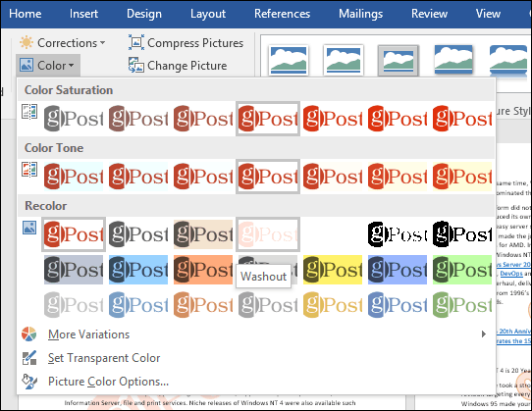This screenshot has height=411, width=532.
Task: Follow the DevOps hyperlink in document
Action: pyautogui.click(x=511, y=274)
